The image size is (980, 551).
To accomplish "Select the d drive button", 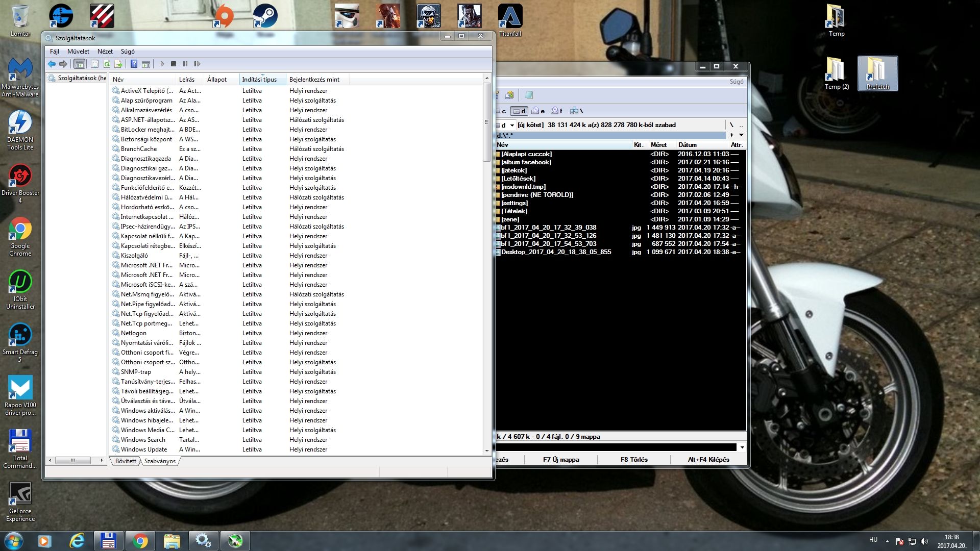I will click(519, 111).
